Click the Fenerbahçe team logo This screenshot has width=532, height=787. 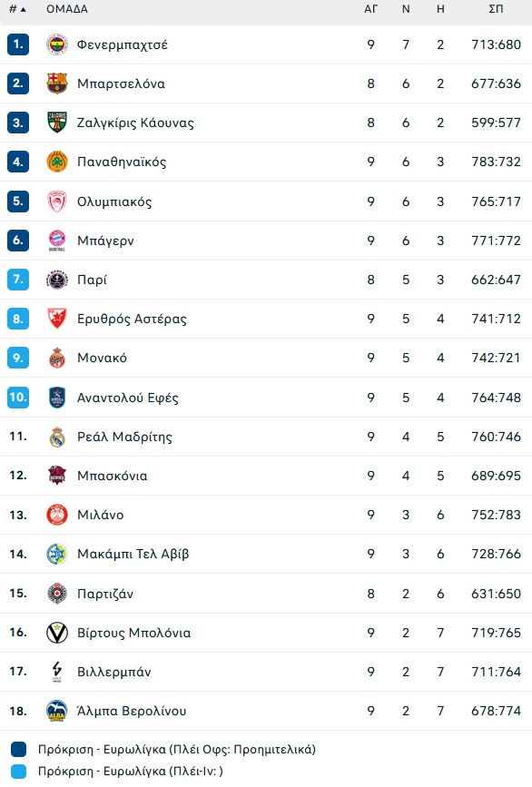[56, 44]
